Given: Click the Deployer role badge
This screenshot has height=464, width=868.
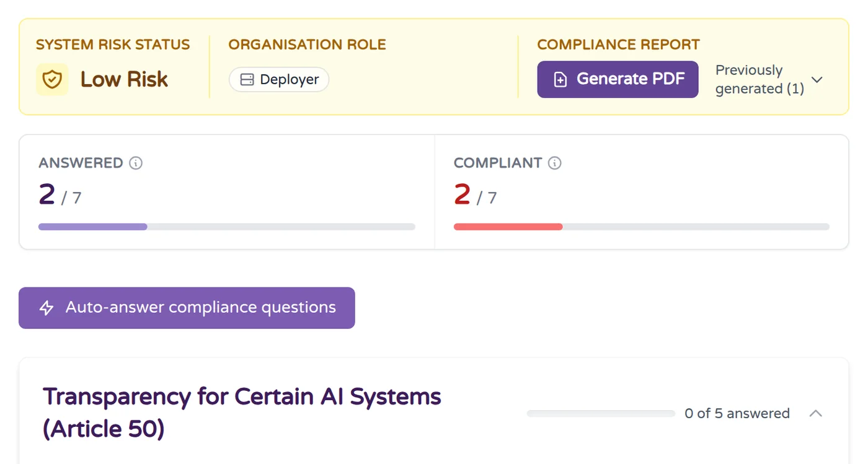Looking at the screenshot, I should [279, 79].
